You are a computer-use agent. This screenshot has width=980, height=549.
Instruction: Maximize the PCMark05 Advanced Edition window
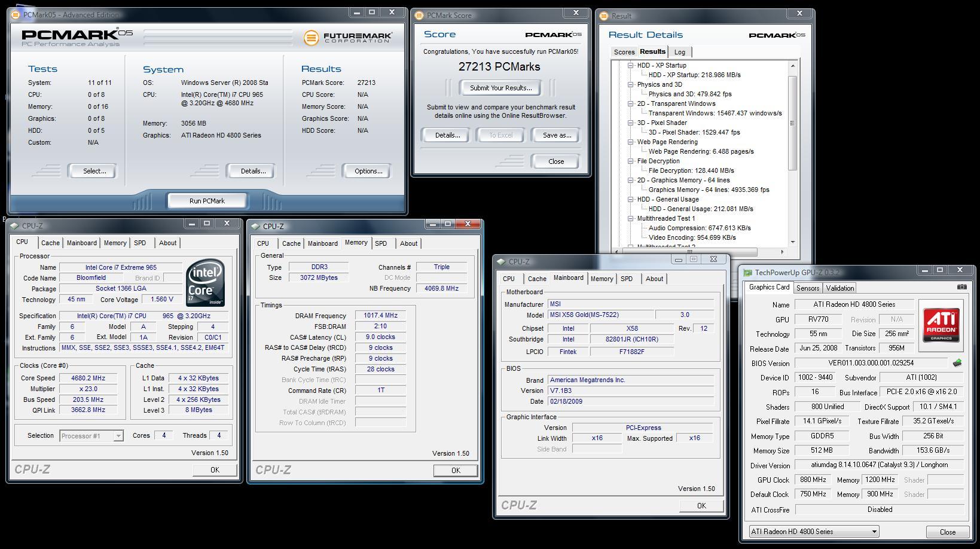click(x=372, y=12)
